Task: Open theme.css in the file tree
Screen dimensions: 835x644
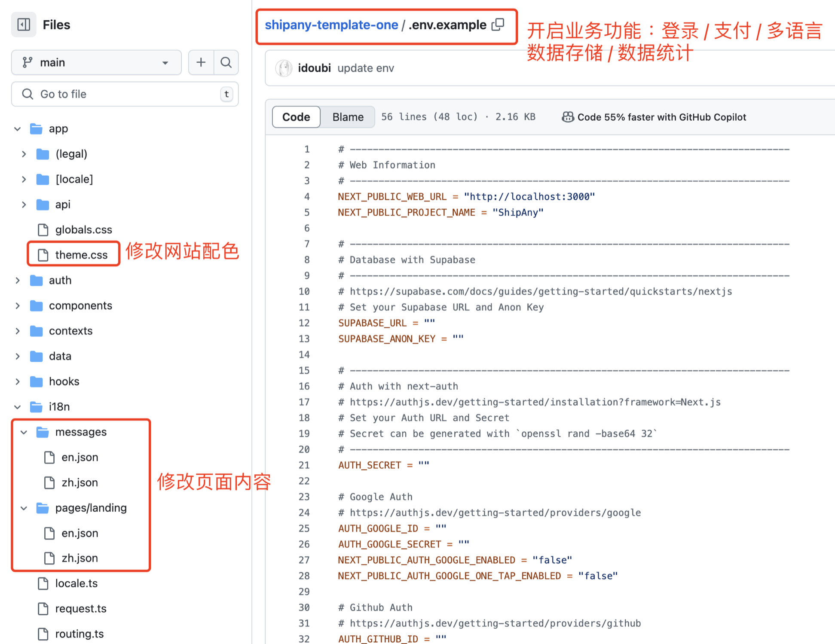Action: (x=81, y=255)
